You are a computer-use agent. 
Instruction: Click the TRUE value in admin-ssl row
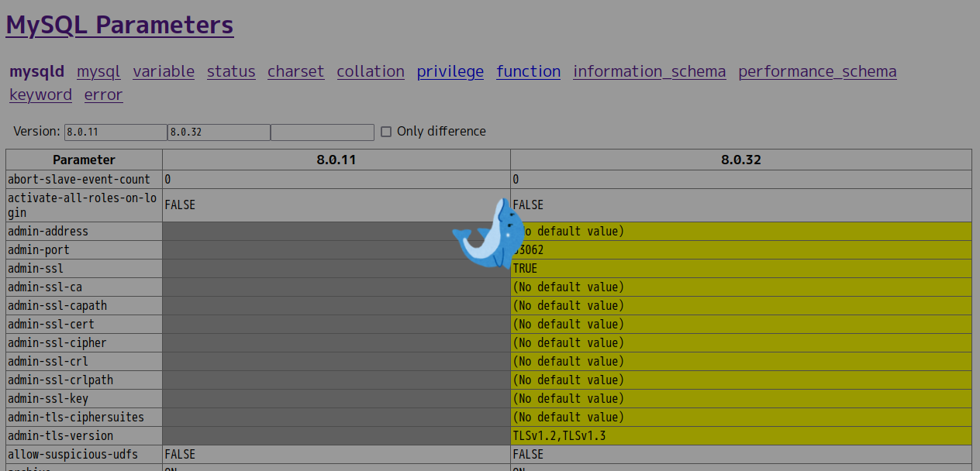(741, 268)
